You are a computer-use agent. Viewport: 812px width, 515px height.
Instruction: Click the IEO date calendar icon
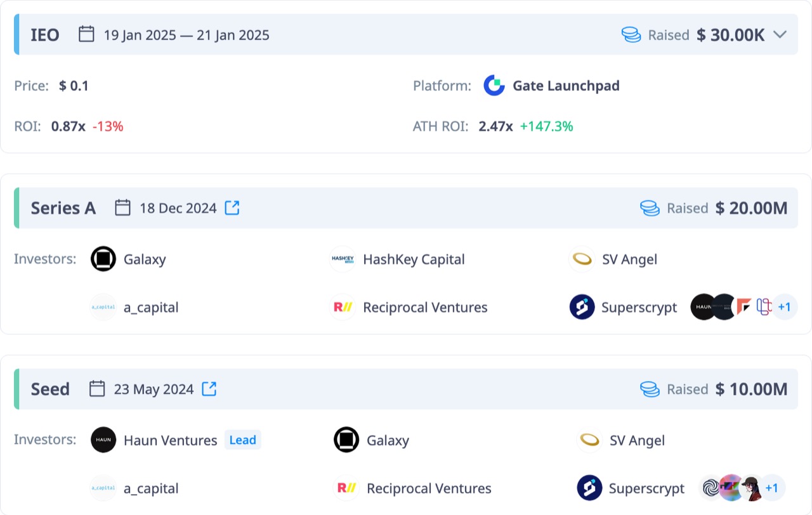tap(86, 34)
